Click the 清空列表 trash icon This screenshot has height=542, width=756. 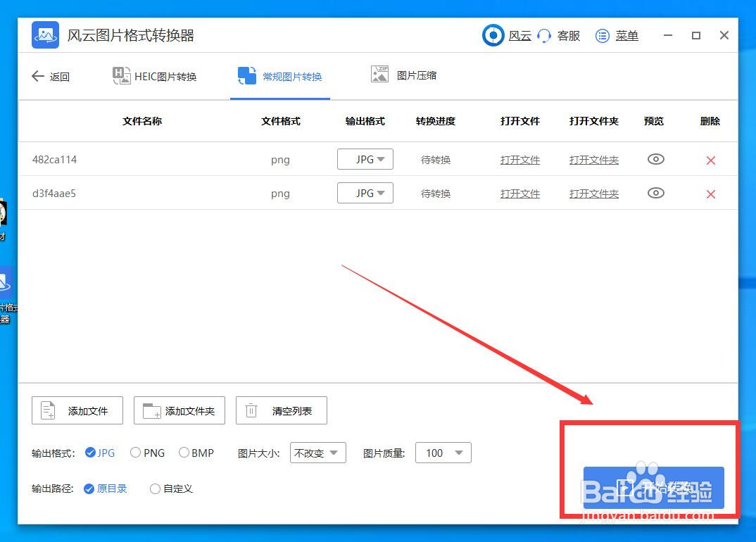251,410
